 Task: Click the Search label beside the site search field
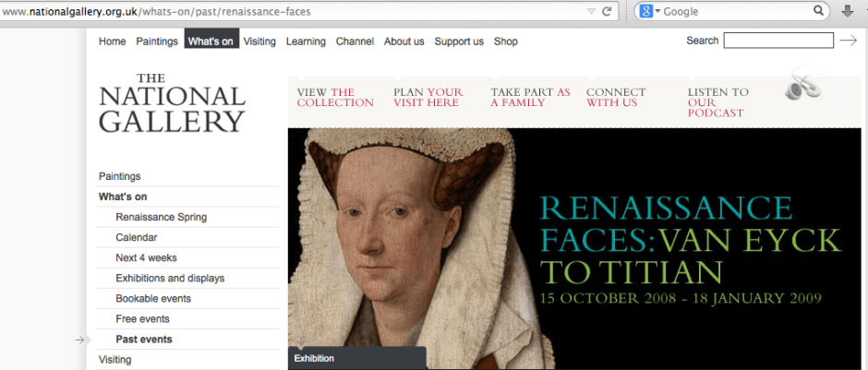703,41
